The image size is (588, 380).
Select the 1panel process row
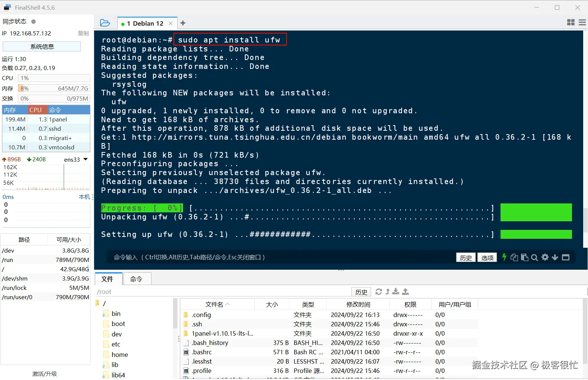46,119
